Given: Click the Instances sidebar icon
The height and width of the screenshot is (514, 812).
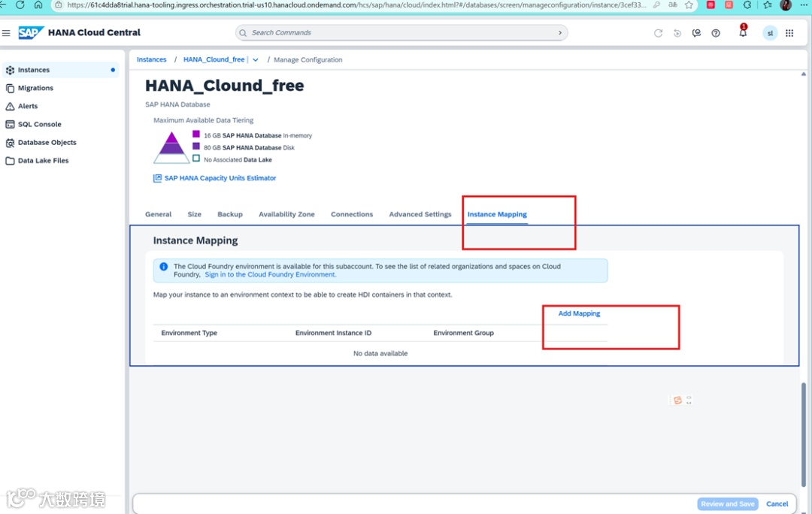Looking at the screenshot, I should coord(10,70).
